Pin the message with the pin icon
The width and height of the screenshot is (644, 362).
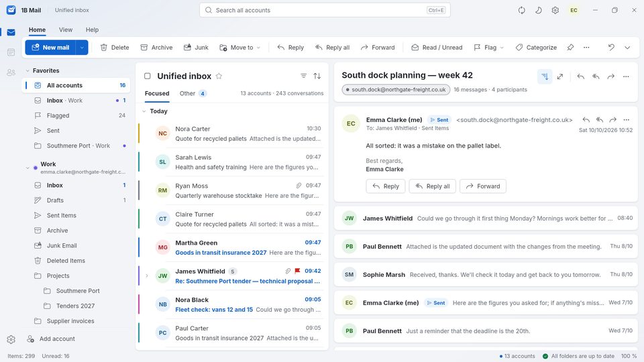pos(570,48)
